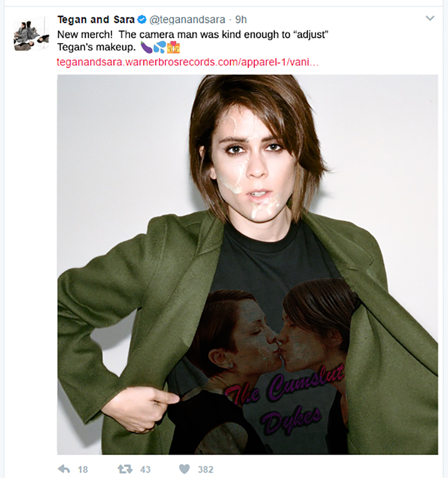Click the retweet count 43
448x478 pixels.
[145, 469]
